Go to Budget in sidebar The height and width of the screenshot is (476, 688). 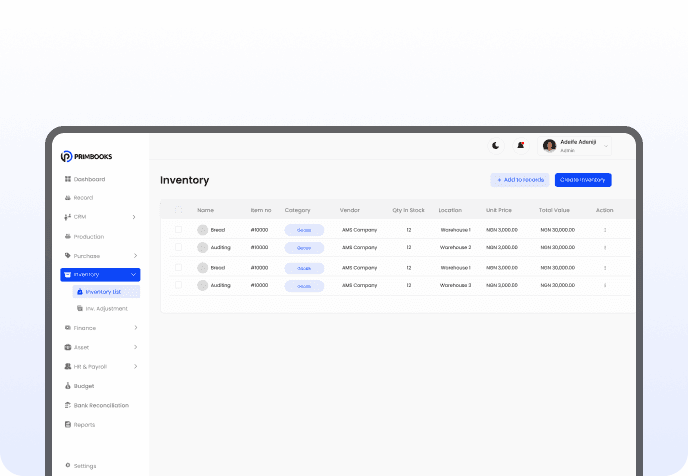click(79, 386)
